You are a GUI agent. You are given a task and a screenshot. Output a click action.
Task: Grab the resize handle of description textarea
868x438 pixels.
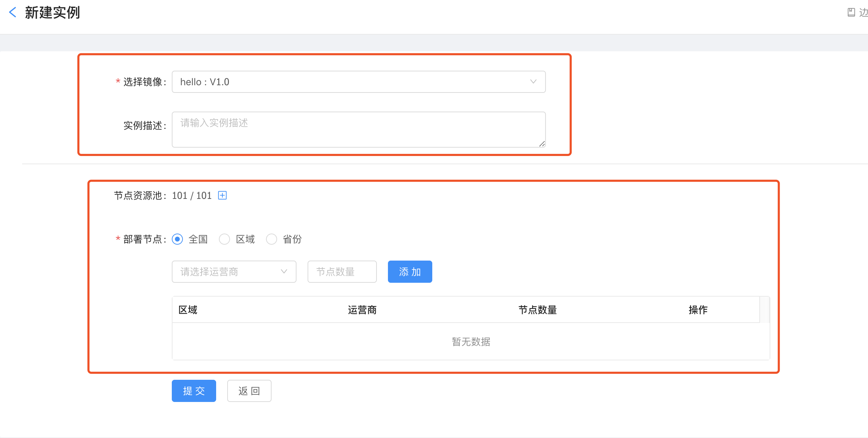point(542,144)
